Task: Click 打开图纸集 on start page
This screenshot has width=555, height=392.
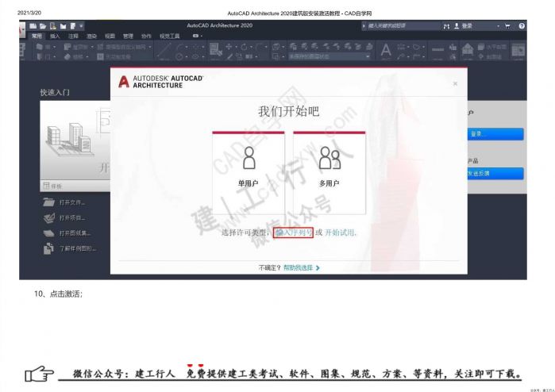Action: click(67, 233)
